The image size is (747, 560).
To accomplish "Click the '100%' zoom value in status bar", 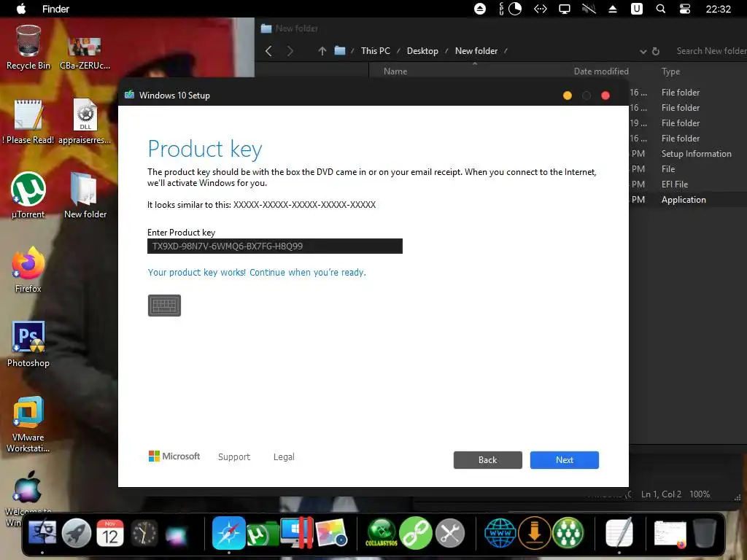I will pos(700,494).
